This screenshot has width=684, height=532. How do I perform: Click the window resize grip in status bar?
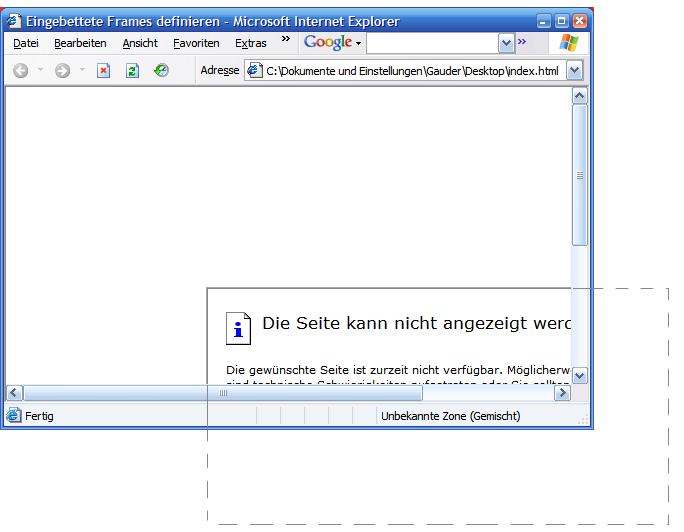[x=583, y=419]
